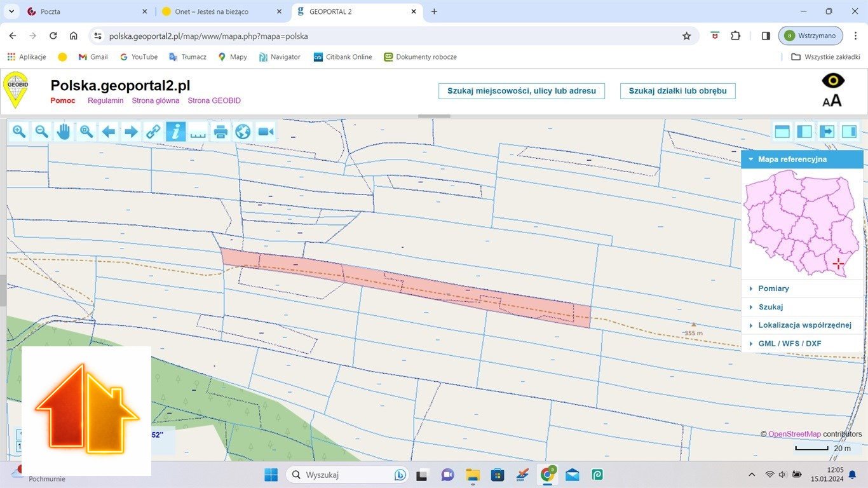Go to previous map view arrow
The height and width of the screenshot is (488, 868).
point(109,132)
